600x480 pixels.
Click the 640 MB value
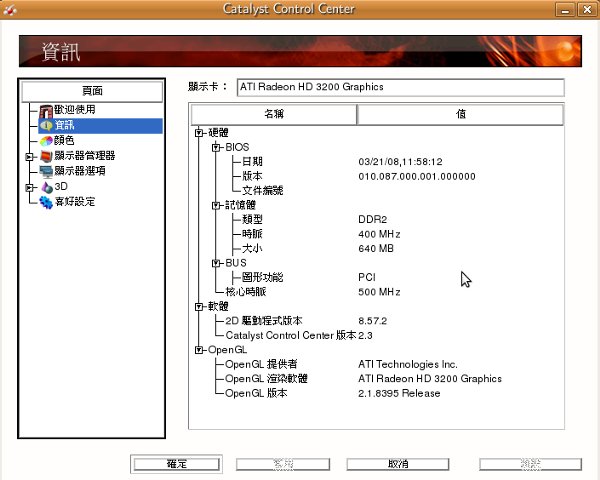[376, 249]
